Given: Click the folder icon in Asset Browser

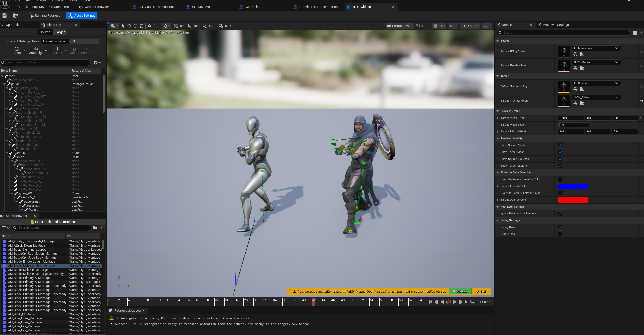Looking at the screenshot, I should coord(95,228).
